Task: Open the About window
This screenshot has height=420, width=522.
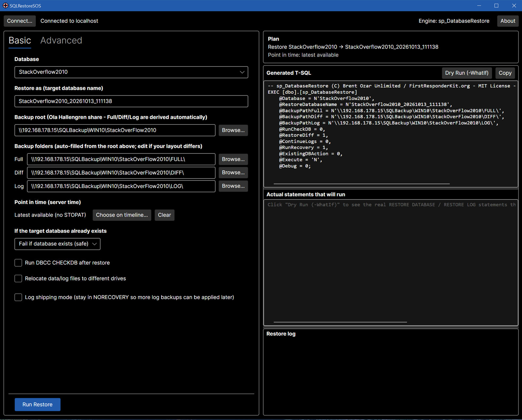Action: click(508, 21)
